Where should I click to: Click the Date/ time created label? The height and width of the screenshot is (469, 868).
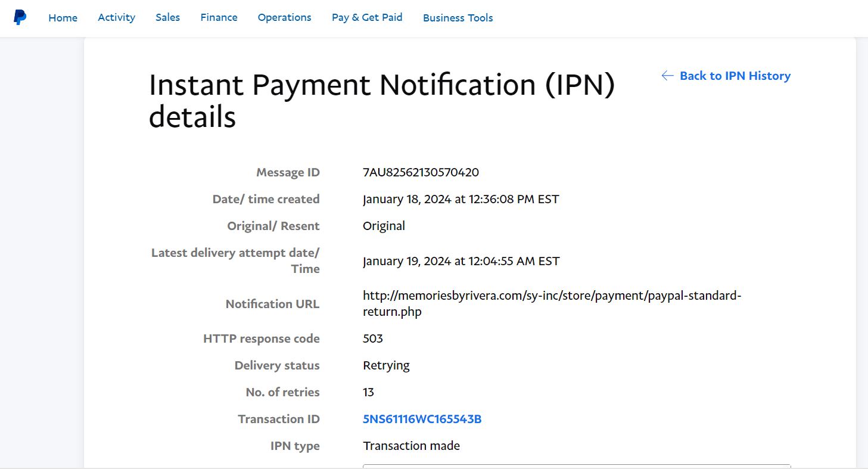(266, 199)
